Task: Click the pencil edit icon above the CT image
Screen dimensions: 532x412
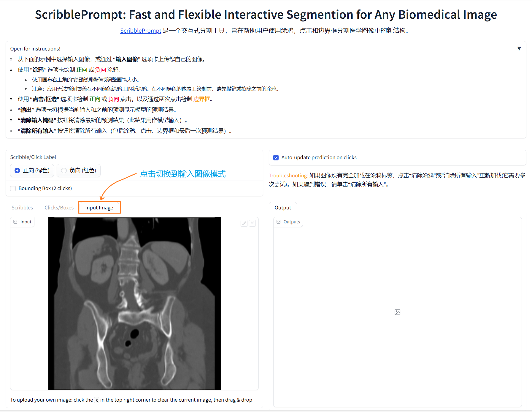Action: (244, 223)
